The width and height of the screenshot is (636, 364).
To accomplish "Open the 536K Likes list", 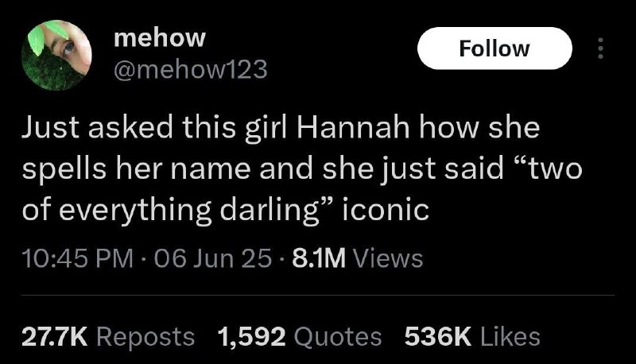I will coord(472,337).
